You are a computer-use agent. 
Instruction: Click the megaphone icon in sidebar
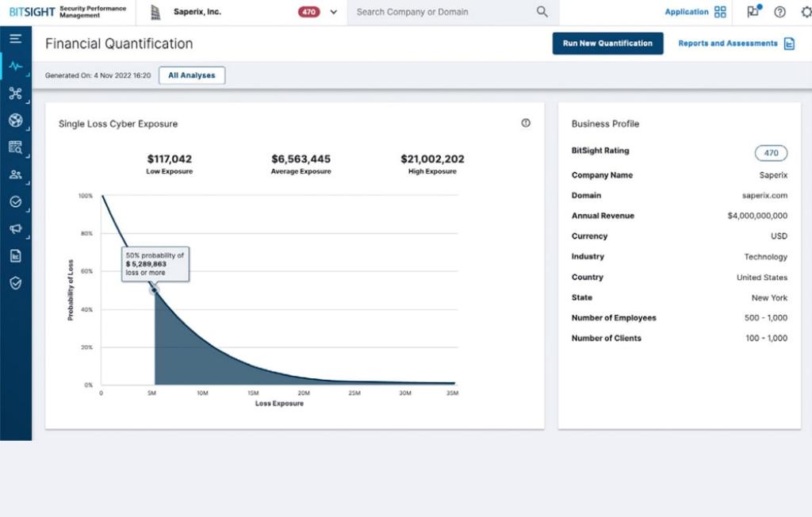pyautogui.click(x=15, y=229)
